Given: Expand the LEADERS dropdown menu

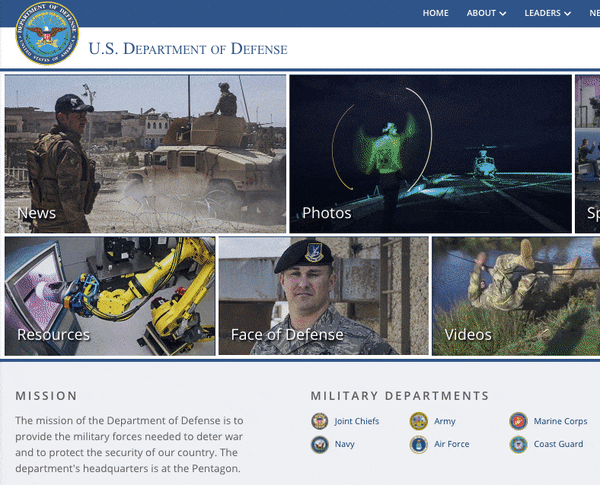Looking at the screenshot, I should tap(548, 13).
